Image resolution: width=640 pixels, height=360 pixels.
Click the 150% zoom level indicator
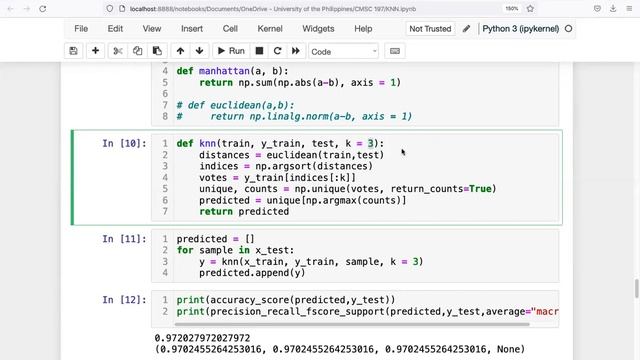pos(512,9)
